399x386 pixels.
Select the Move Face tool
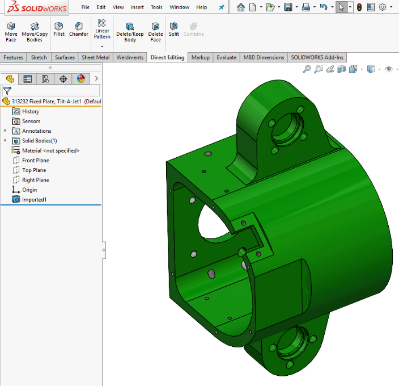tap(11, 32)
